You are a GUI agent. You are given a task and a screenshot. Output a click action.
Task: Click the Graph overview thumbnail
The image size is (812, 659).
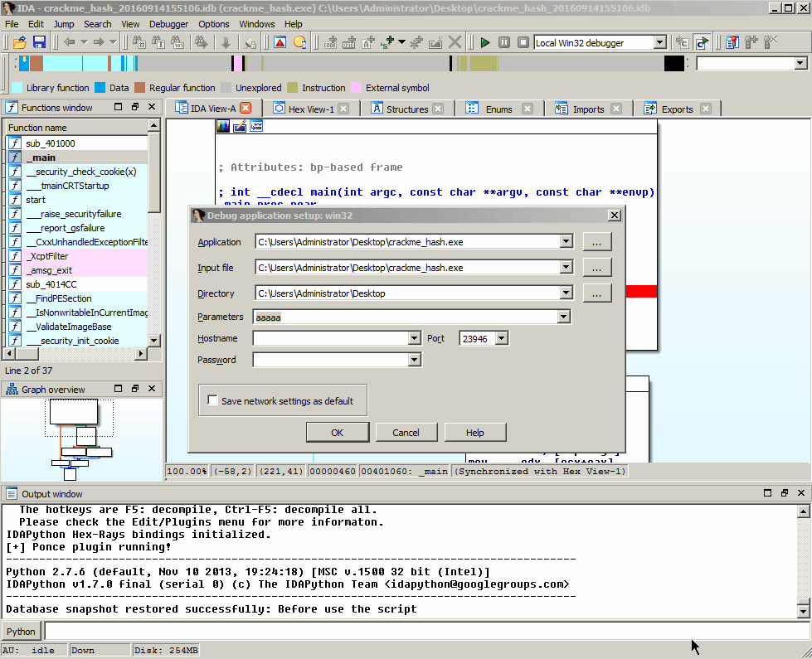80,439
